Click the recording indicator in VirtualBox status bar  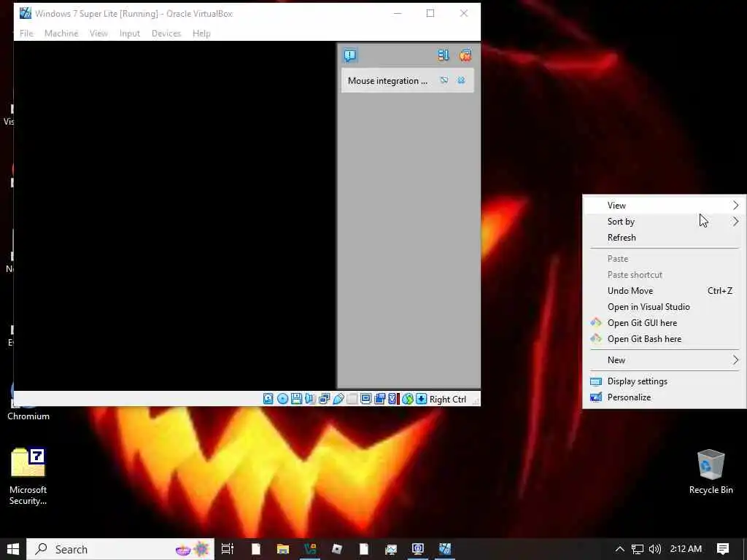coord(379,399)
